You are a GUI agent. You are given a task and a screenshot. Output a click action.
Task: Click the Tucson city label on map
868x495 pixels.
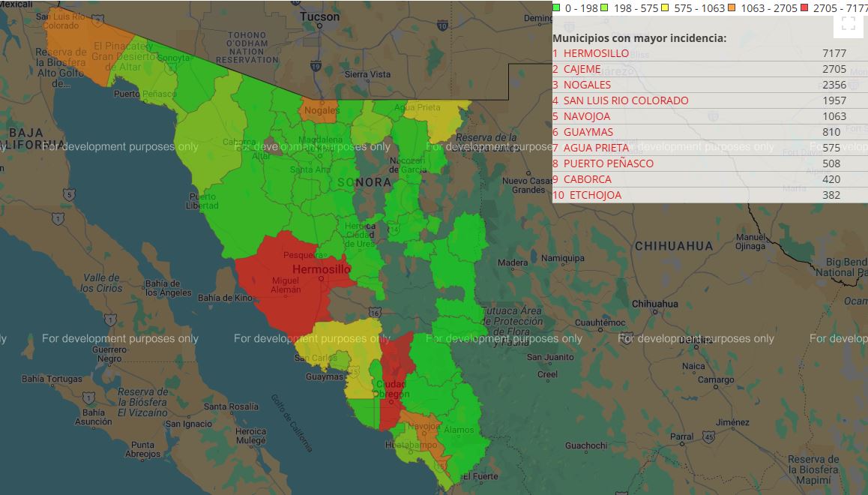coord(319,16)
